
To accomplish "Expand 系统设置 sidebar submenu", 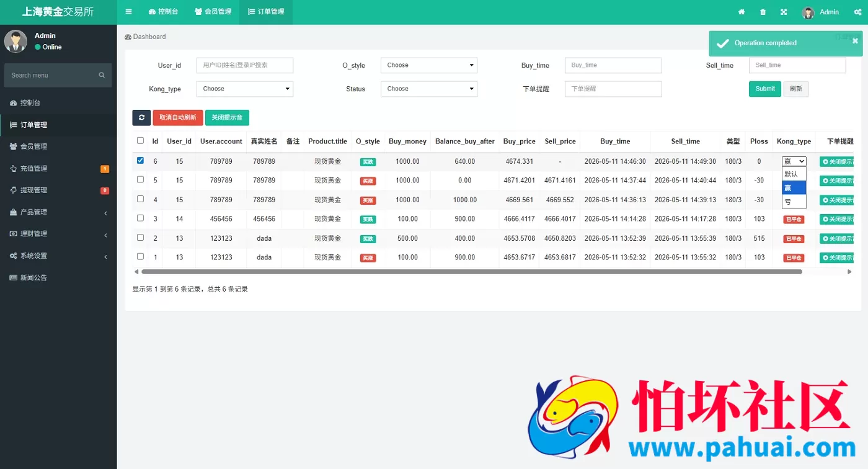I will tap(58, 256).
